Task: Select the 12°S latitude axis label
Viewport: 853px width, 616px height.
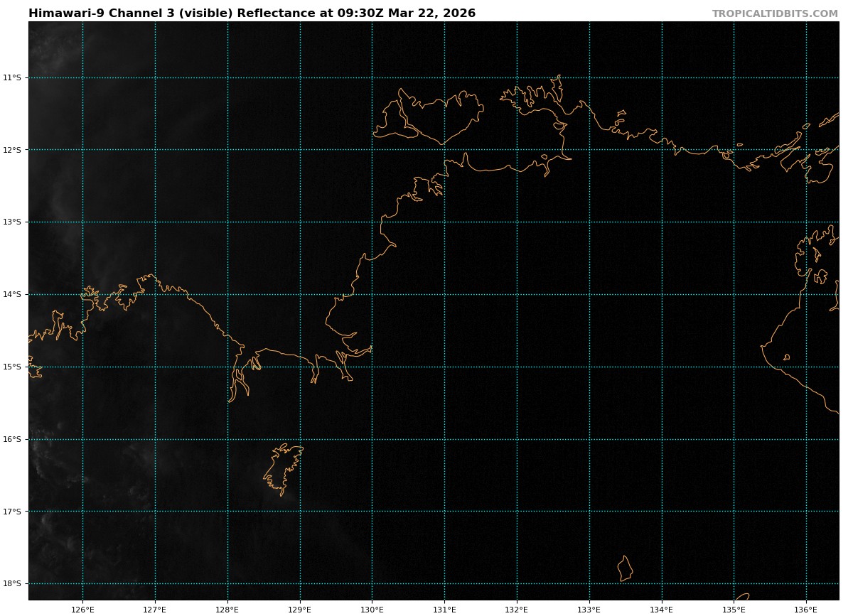Action: click(x=12, y=150)
